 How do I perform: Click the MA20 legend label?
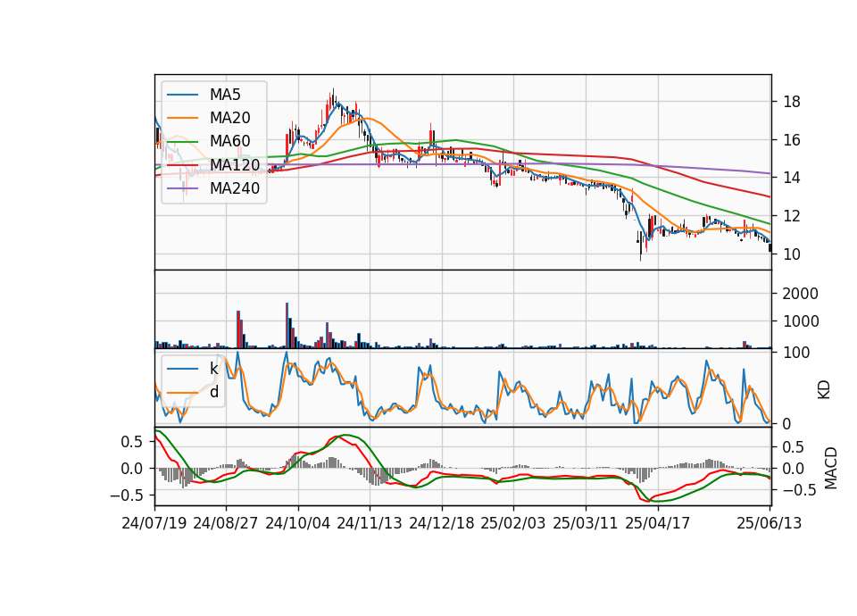pyautogui.click(x=229, y=118)
